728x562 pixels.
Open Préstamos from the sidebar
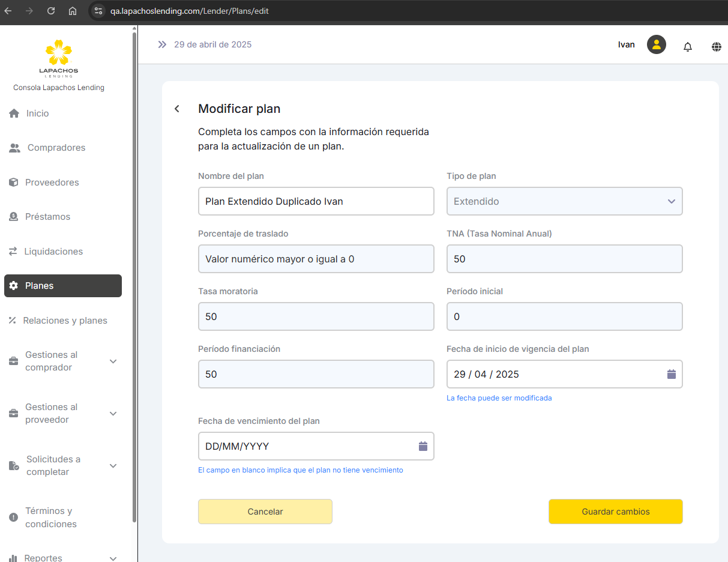(x=47, y=217)
